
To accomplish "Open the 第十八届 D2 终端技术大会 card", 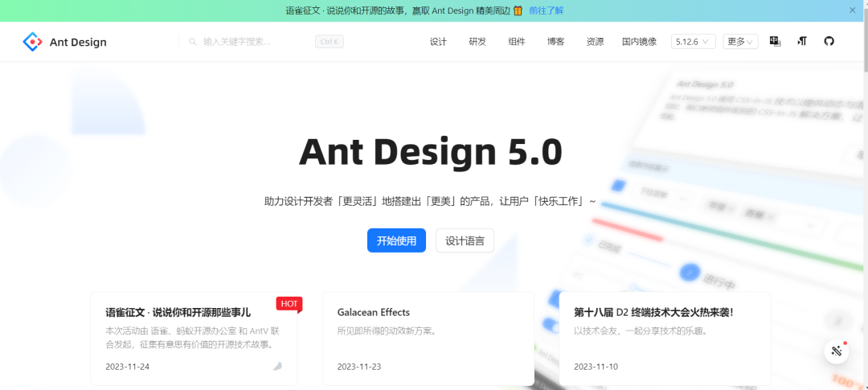I will pos(665,339).
